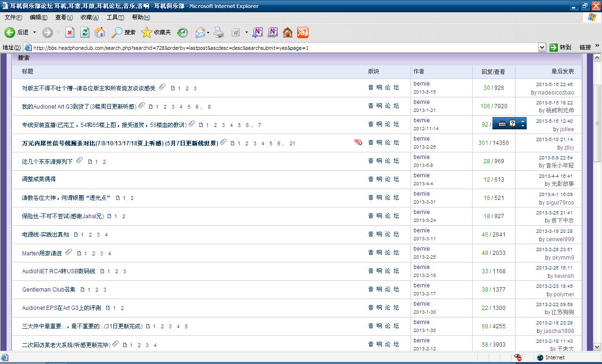Open the 收藏(A) menu
This screenshot has width=602, height=364.
click(x=89, y=17)
